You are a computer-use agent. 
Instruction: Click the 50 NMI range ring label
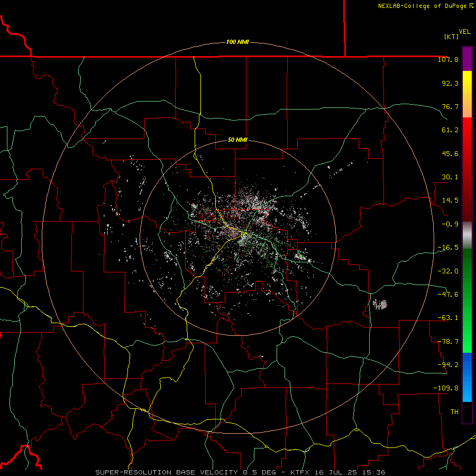pos(237,140)
